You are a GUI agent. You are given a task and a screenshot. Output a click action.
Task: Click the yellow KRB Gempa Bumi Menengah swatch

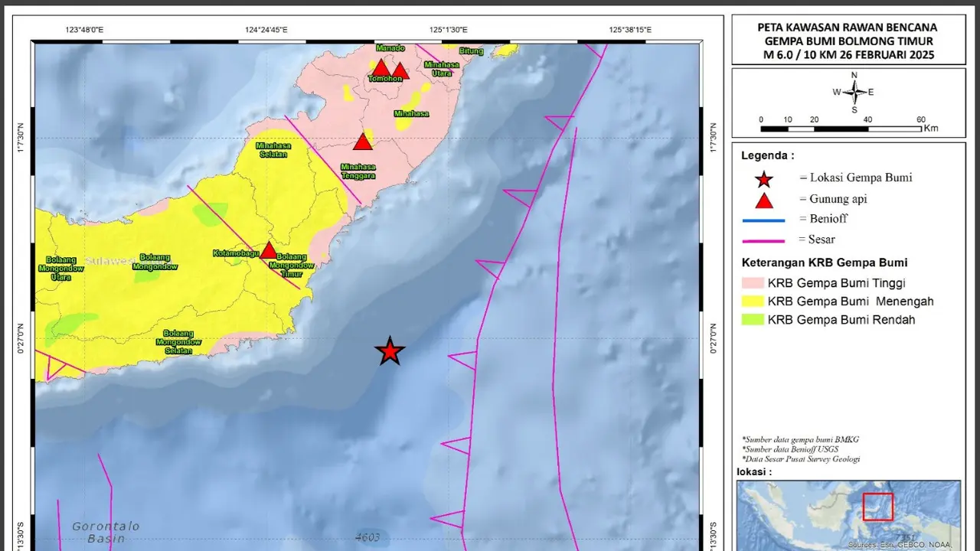pyautogui.click(x=753, y=302)
